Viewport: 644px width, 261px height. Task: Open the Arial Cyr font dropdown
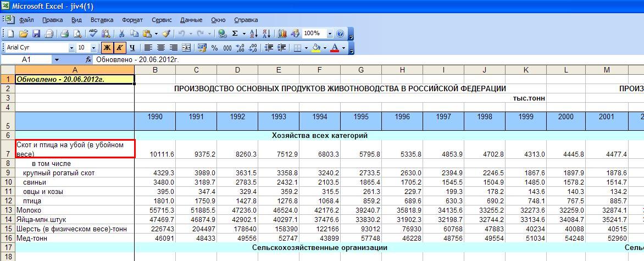coord(72,48)
